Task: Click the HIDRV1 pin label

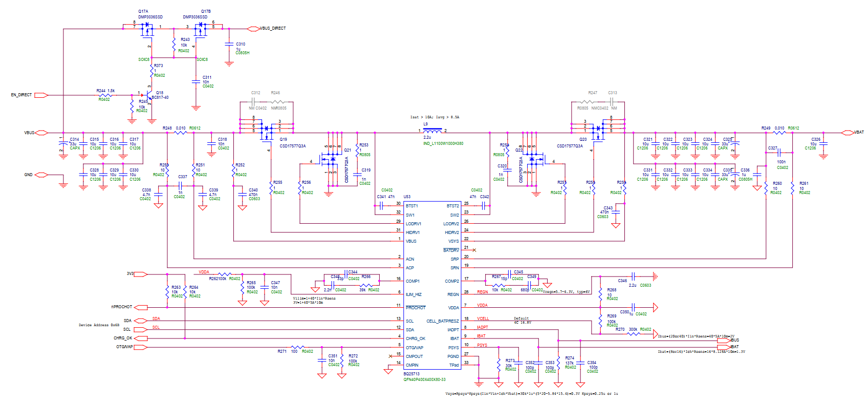Action: (413, 232)
